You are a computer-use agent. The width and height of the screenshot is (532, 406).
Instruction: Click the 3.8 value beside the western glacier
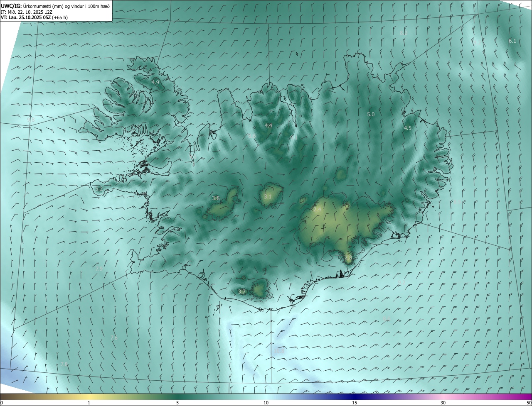(x=216, y=198)
